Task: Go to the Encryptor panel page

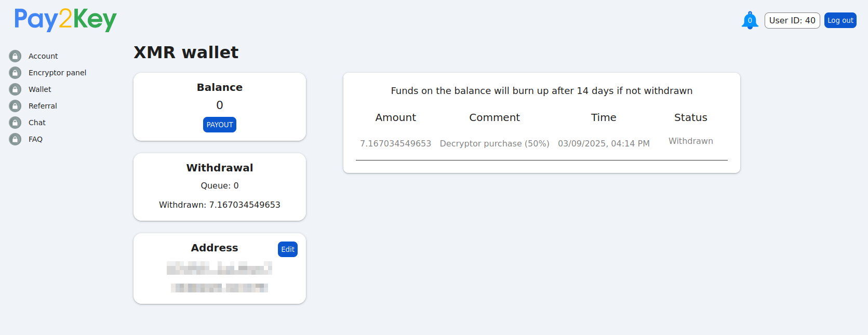Action: (57, 73)
